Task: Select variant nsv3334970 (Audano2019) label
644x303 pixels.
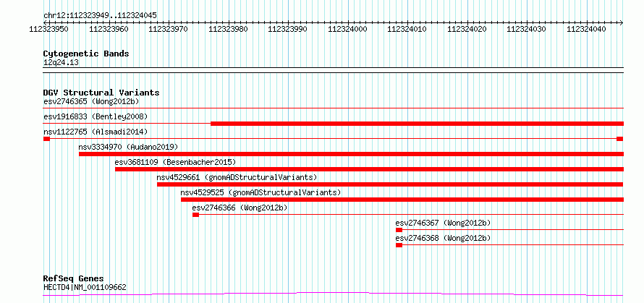Action: [128, 147]
